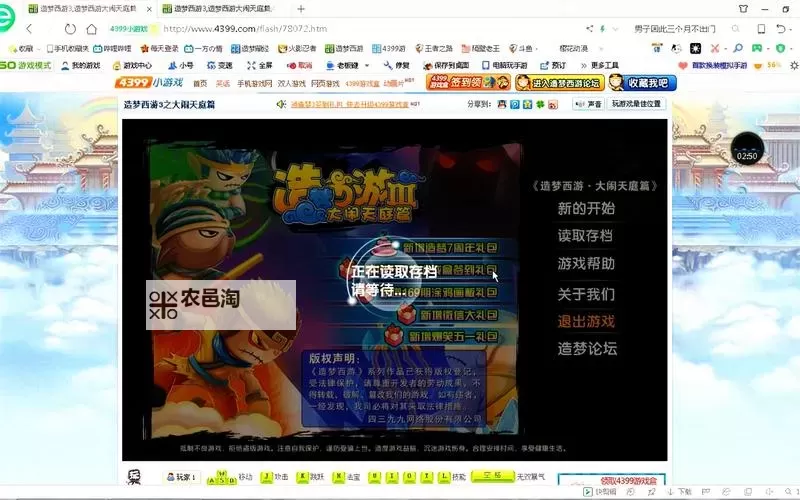Click the 签到领 sign-in banner
The height and width of the screenshot is (500, 800).
pyautogui.click(x=468, y=82)
